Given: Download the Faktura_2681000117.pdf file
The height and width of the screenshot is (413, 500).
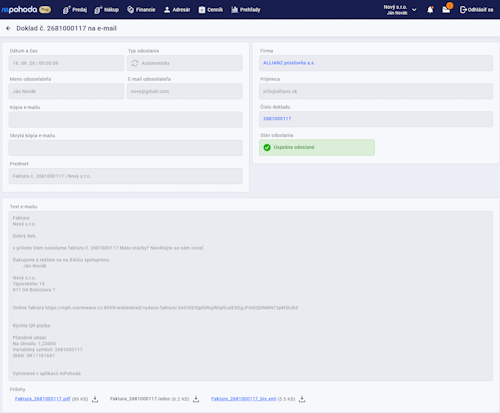Looking at the screenshot, I should click(x=95, y=399).
